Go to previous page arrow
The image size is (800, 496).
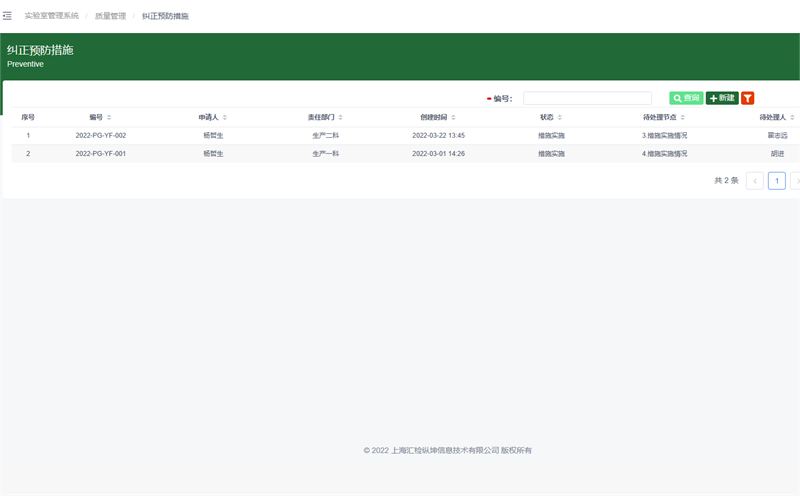[x=754, y=181]
